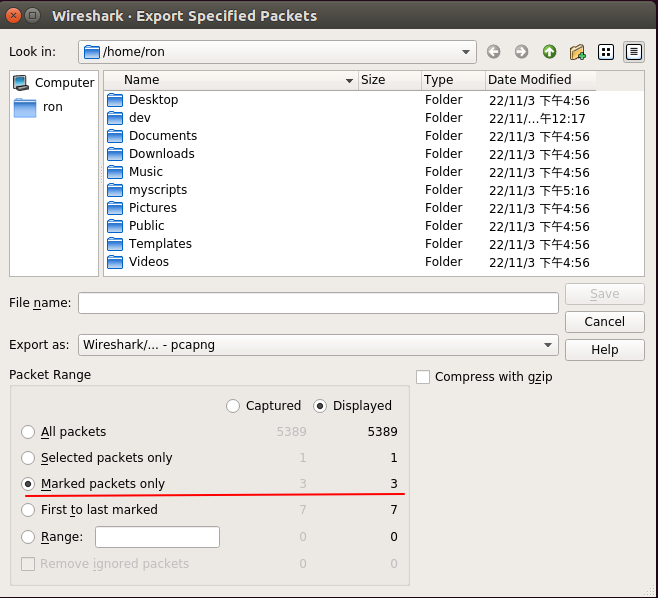Click the Help button
The image size is (658, 598).
click(605, 350)
